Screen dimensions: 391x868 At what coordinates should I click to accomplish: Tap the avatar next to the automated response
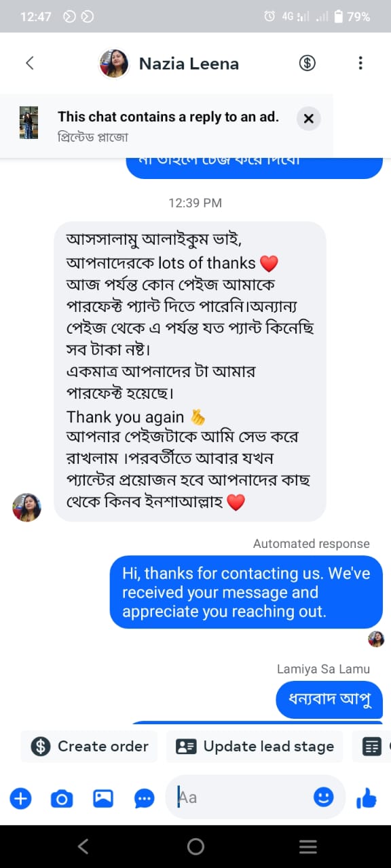[376, 639]
